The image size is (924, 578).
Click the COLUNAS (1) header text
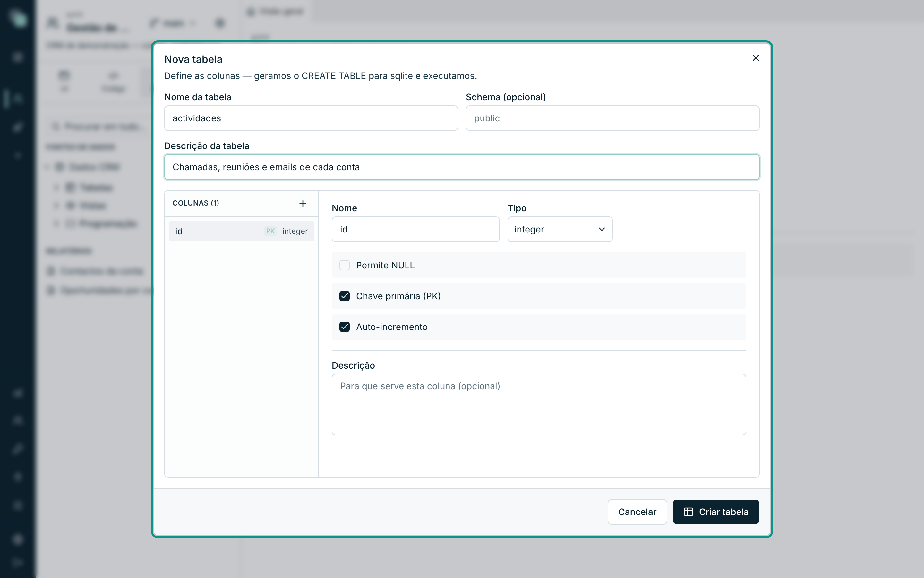(x=196, y=203)
